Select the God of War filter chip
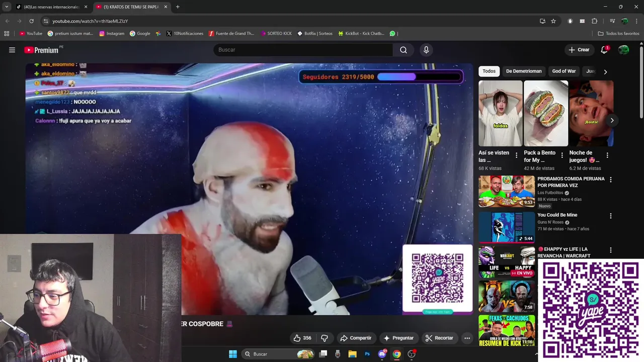Image resolution: width=644 pixels, height=362 pixels. pyautogui.click(x=564, y=71)
